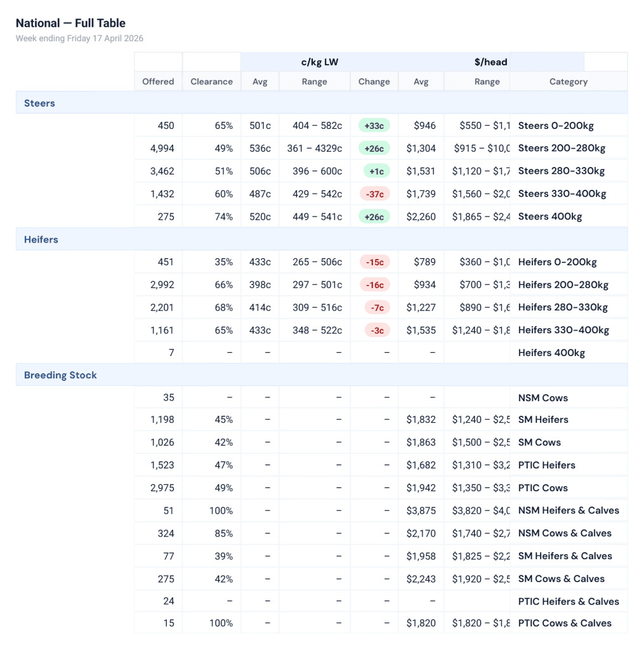Click the -15c change badge
Viewport: 644px width, 650px height.
point(374,262)
